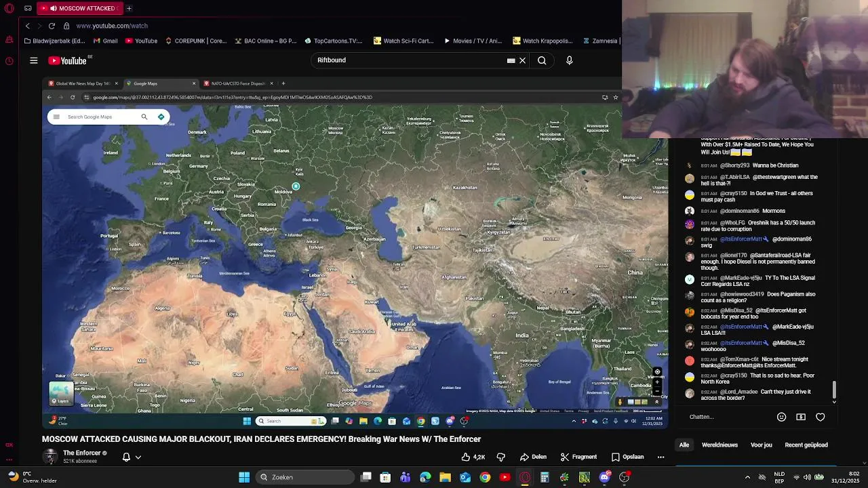Show hidden system tray icons

(x=747, y=477)
